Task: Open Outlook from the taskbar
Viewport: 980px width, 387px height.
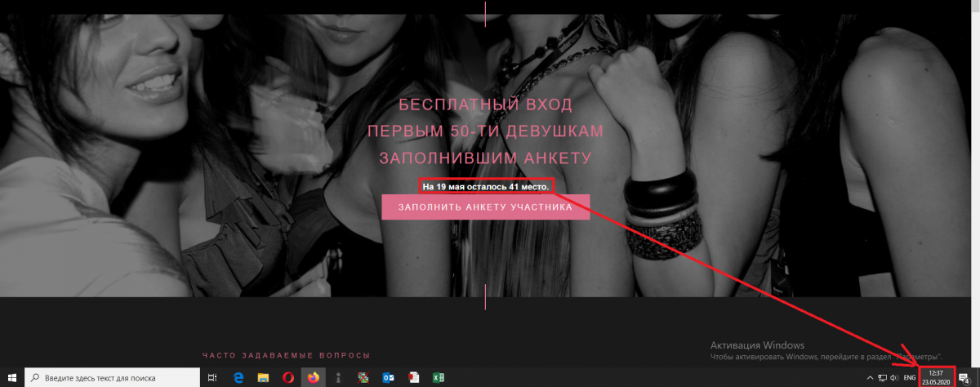Action: [388, 378]
